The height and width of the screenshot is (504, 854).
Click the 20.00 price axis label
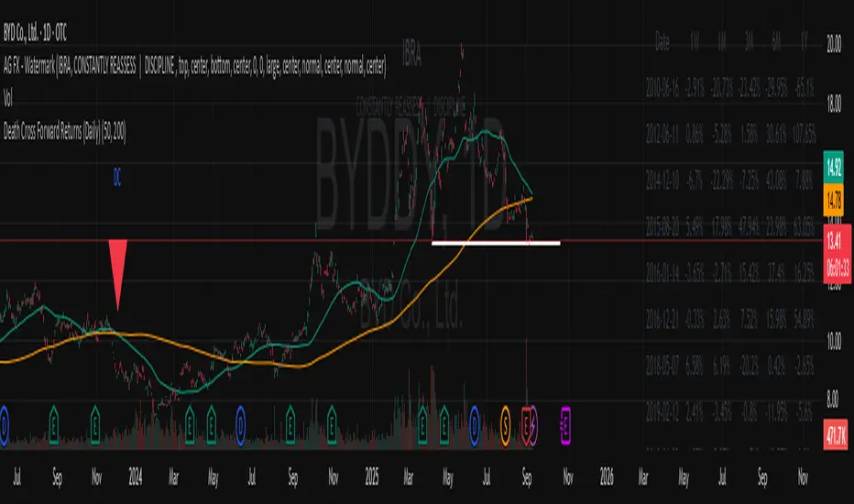[x=834, y=45]
